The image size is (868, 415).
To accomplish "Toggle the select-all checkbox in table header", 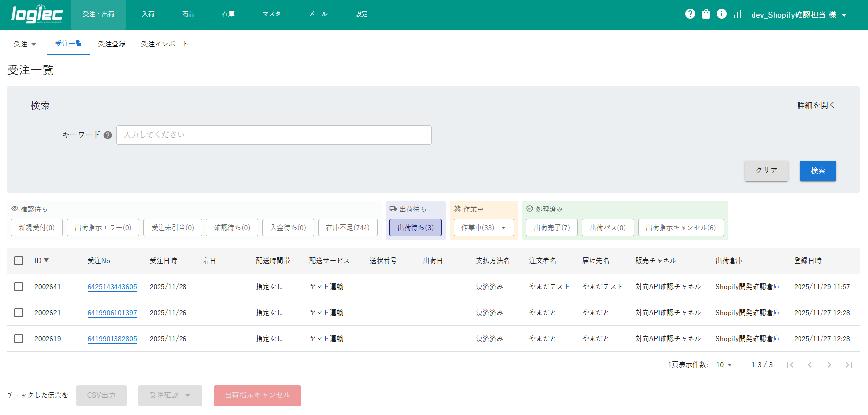I will [x=19, y=261].
